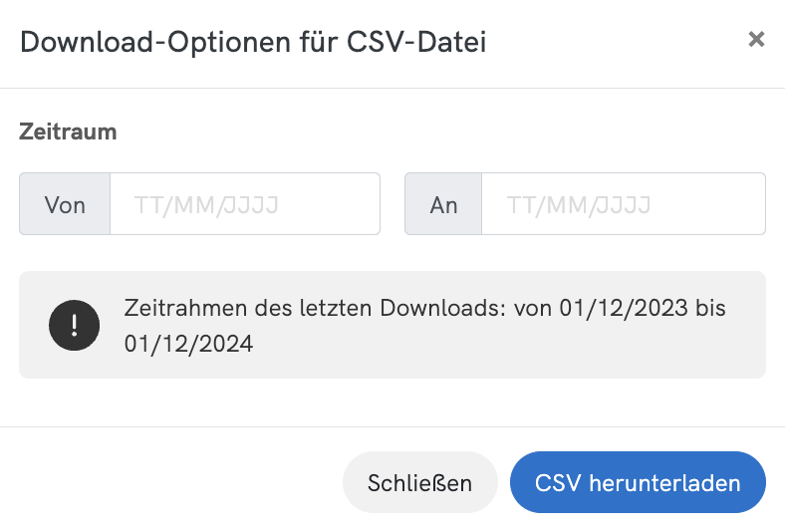Click the word bis in the notice
785x532 pixels.
click(711, 308)
